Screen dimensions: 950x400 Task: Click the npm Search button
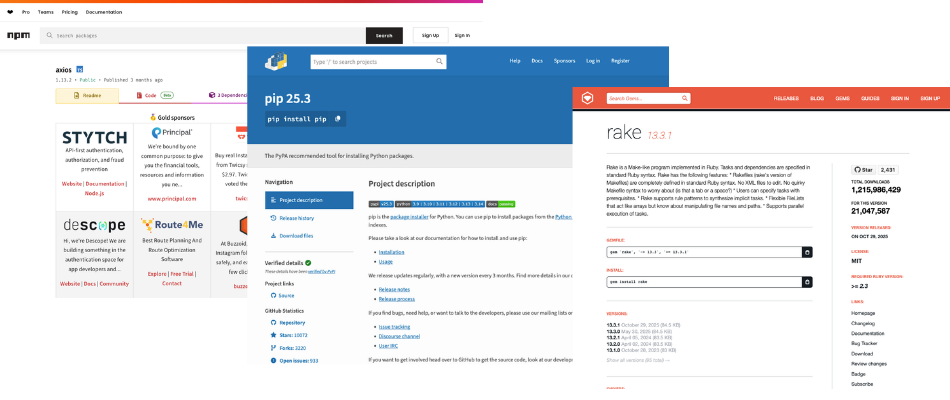(384, 36)
